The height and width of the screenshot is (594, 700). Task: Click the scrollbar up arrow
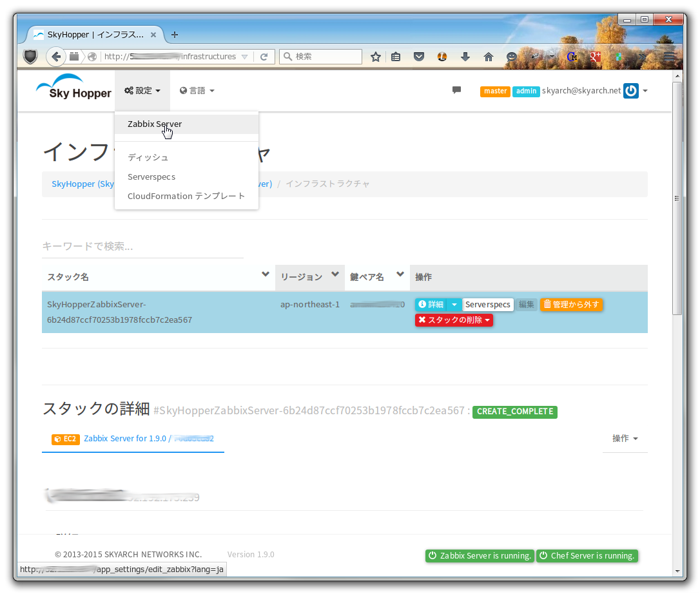[x=677, y=76]
